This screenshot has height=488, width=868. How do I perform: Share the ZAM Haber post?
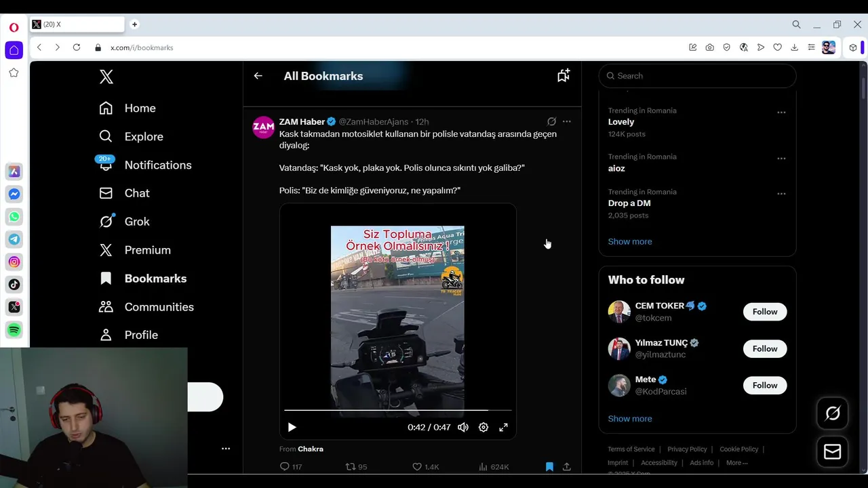(x=567, y=466)
